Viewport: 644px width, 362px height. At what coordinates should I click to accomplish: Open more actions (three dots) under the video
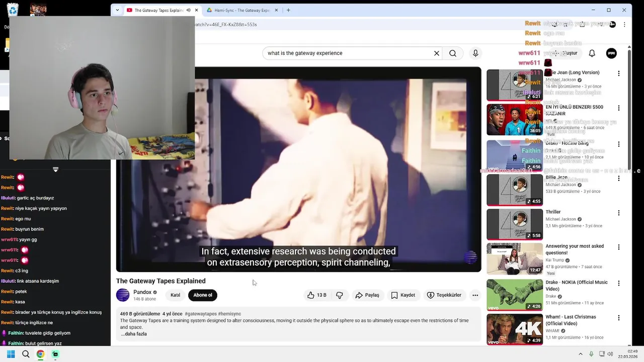click(x=475, y=295)
